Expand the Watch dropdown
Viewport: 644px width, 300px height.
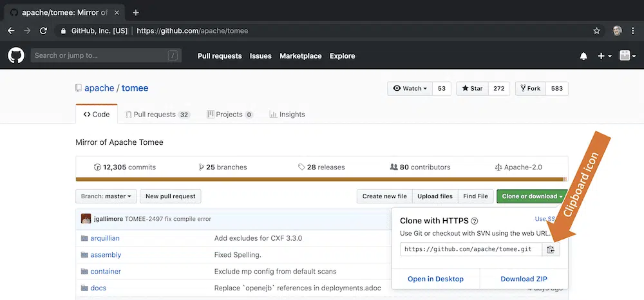410,88
